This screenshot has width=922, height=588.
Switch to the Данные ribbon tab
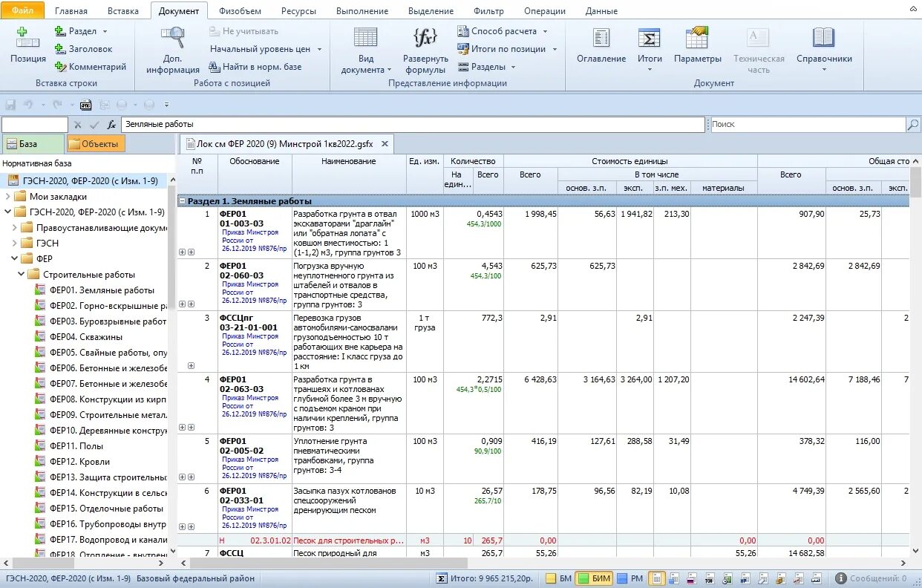point(601,11)
